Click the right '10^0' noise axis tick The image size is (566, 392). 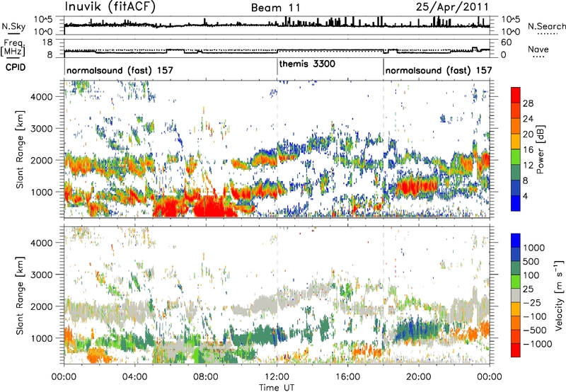coord(511,32)
